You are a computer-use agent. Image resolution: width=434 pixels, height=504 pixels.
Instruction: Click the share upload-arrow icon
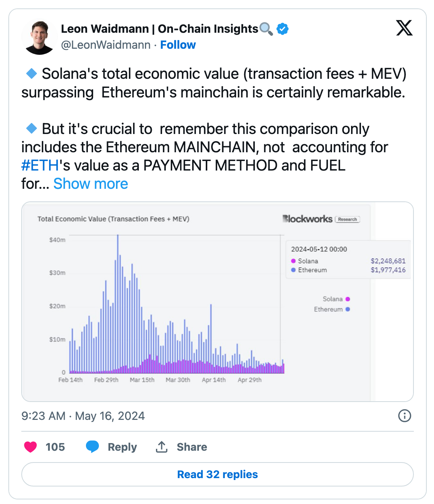coord(161,447)
